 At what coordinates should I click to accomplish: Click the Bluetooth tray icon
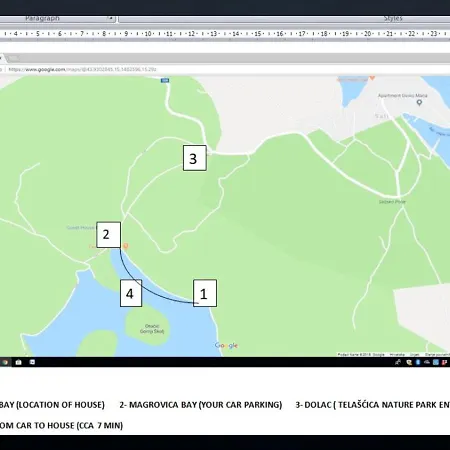click(x=418, y=362)
